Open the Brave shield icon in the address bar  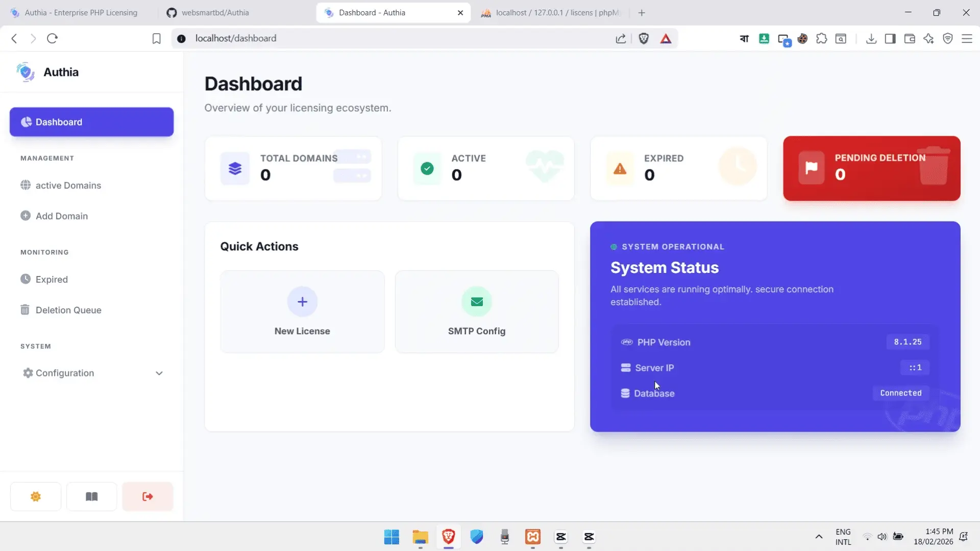[644, 38]
